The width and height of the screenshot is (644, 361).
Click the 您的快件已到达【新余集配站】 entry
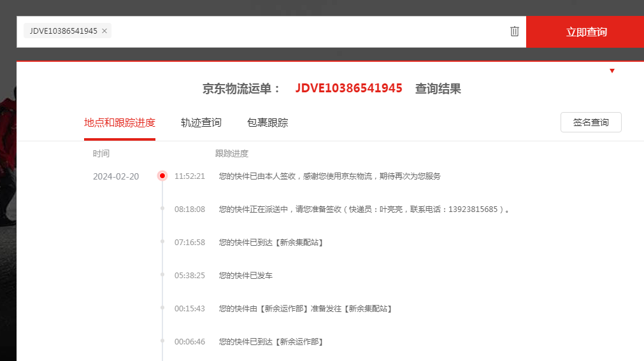click(x=271, y=243)
